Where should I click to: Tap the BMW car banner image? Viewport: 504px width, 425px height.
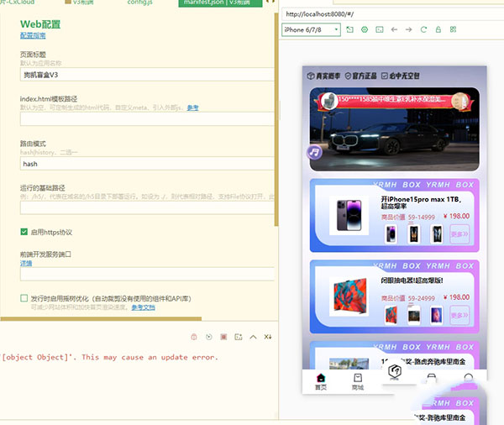point(395,129)
